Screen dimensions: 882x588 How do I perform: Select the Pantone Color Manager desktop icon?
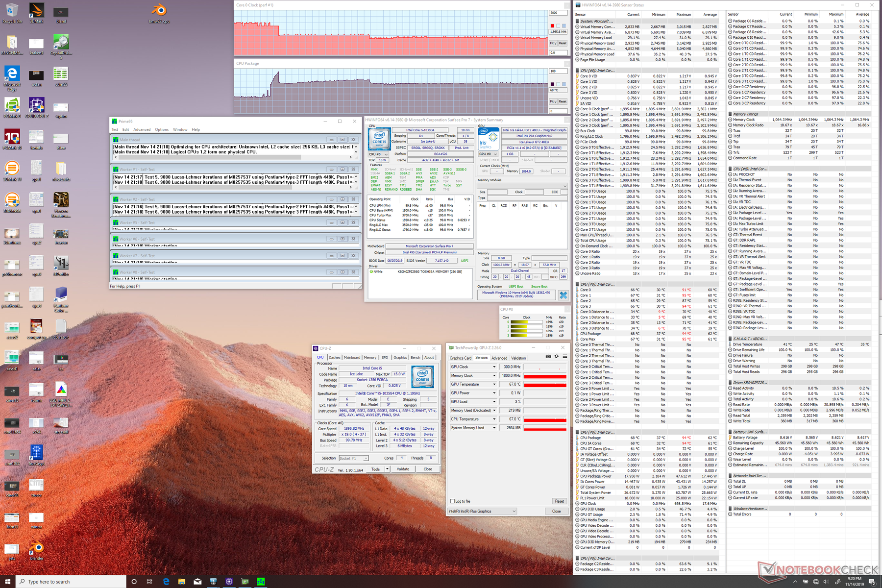pyautogui.click(x=61, y=299)
